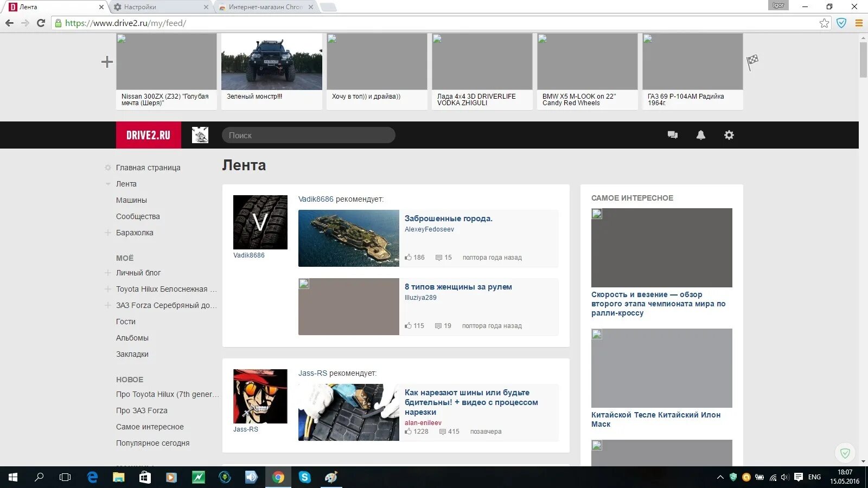
Task: Open the Chrome menu hamburger icon
Action: click(x=859, y=23)
